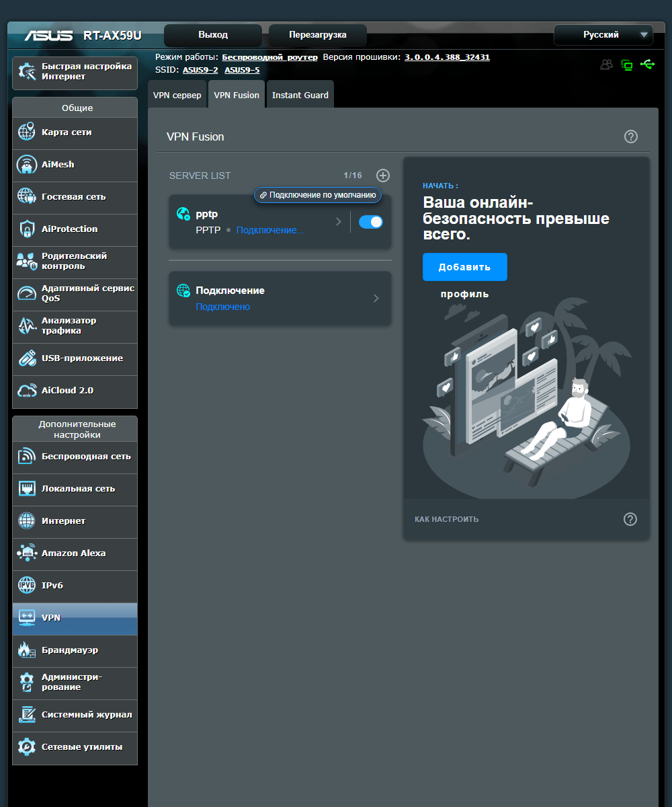The width and height of the screenshot is (672, 807).
Task: Expand pptp profile details chevron
Action: (x=339, y=221)
